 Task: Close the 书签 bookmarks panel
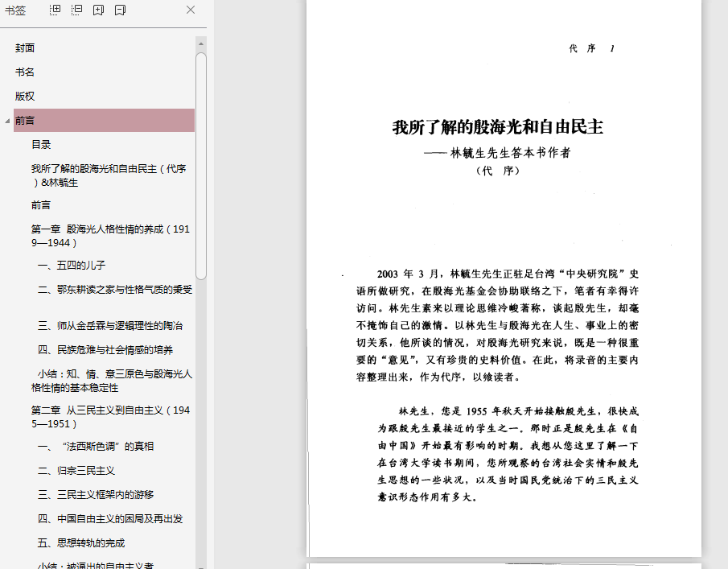pos(191,10)
